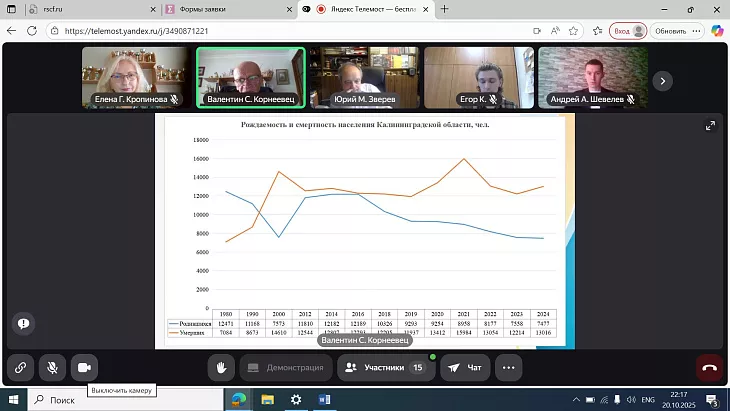Screen dimensions: 730x411
Task: Open the Чат chat panel
Action: pos(467,367)
